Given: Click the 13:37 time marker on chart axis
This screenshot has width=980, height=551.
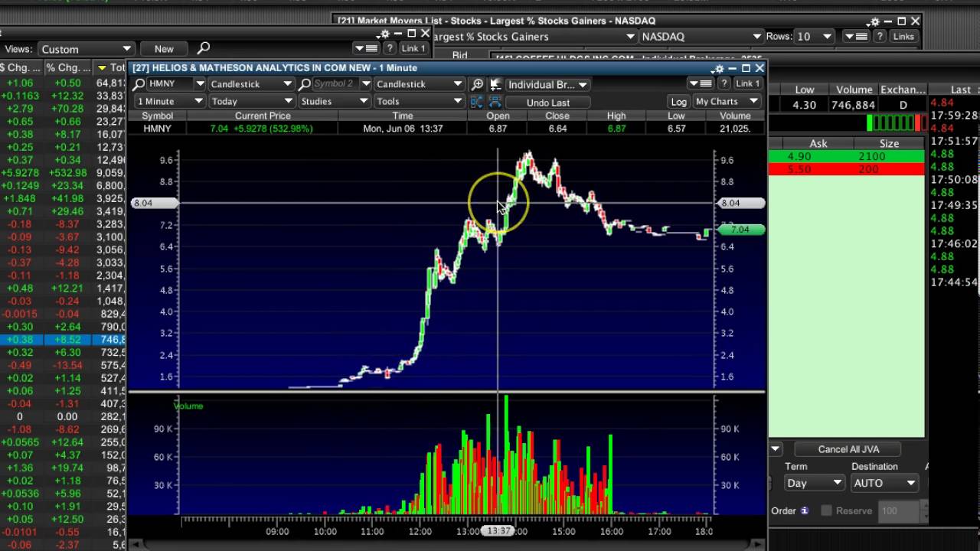Looking at the screenshot, I should coord(498,531).
